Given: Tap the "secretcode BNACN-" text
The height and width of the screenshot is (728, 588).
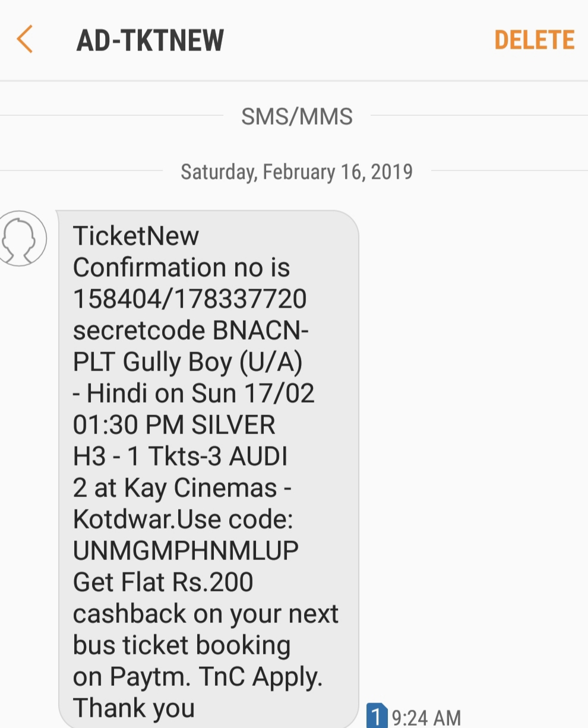Looking at the screenshot, I should tap(190, 330).
